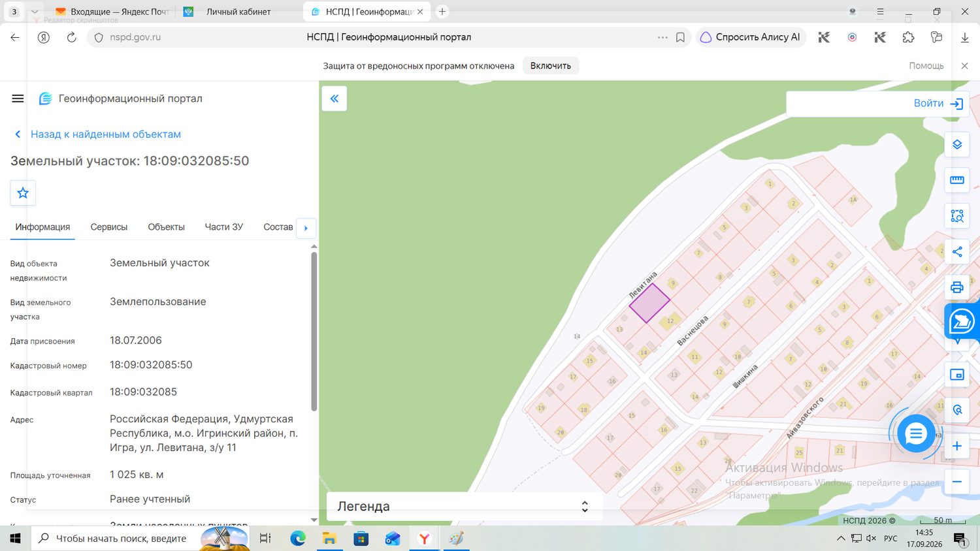Open the Помощь link
980x551 pixels.
click(x=926, y=66)
